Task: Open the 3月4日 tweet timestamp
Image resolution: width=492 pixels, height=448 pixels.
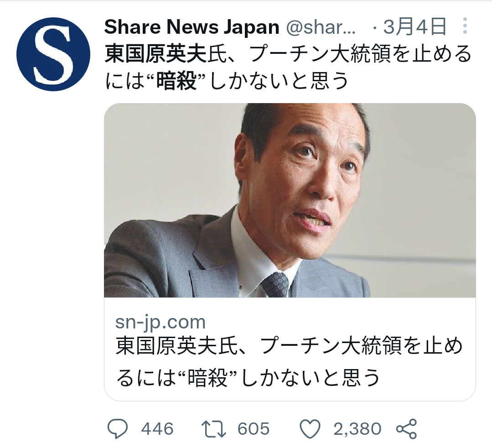Action: (414, 27)
